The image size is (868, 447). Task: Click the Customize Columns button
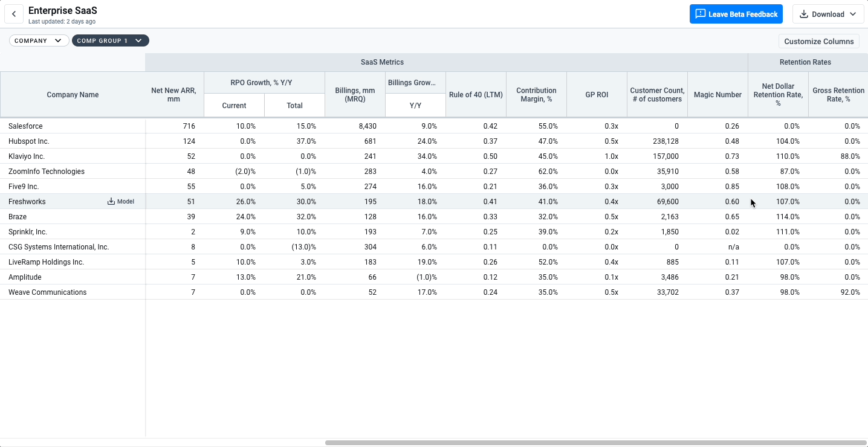tap(819, 41)
